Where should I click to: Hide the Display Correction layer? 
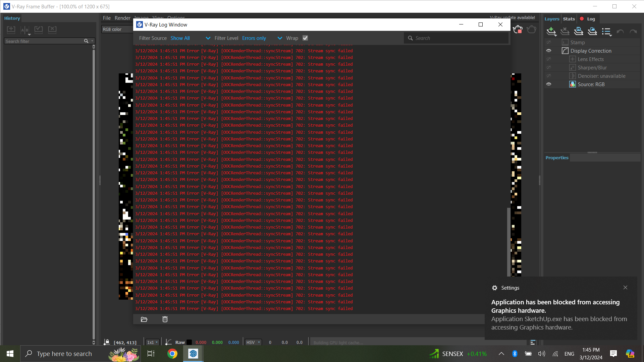pos(549,51)
